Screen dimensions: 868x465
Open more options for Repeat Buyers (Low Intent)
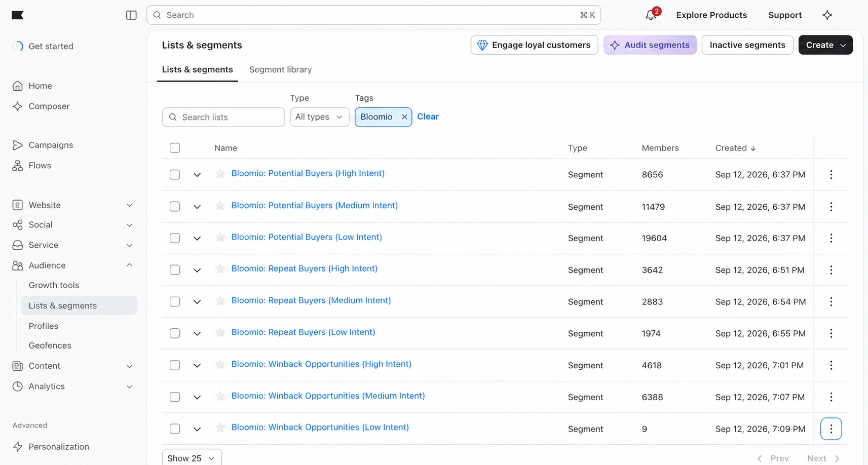point(831,333)
